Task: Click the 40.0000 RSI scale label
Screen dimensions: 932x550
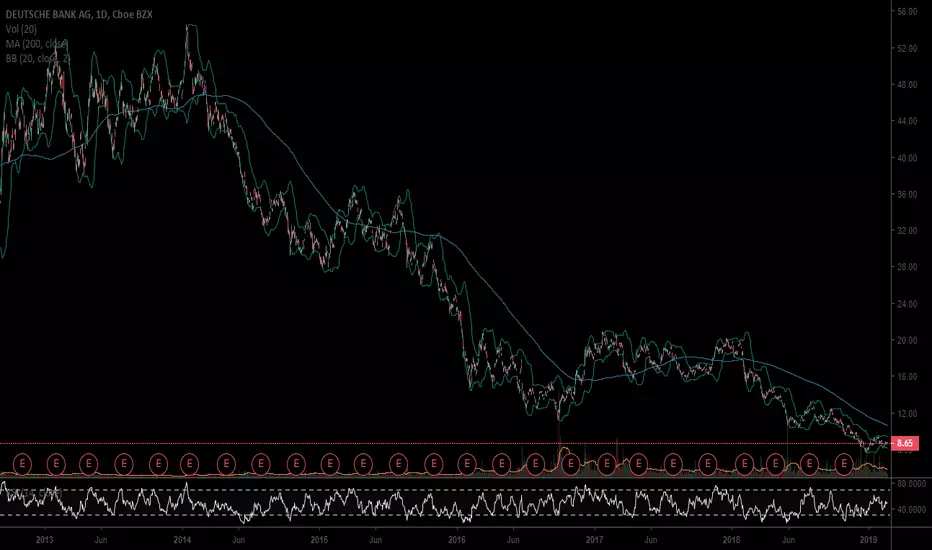Action: [911, 510]
